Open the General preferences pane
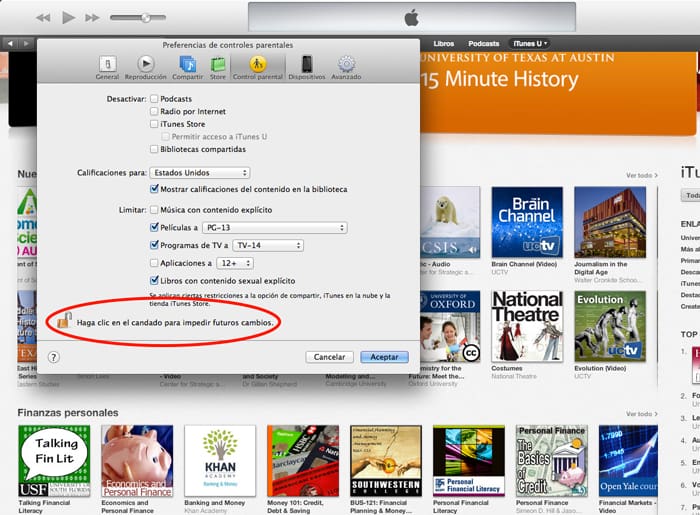The image size is (700, 515). click(107, 67)
